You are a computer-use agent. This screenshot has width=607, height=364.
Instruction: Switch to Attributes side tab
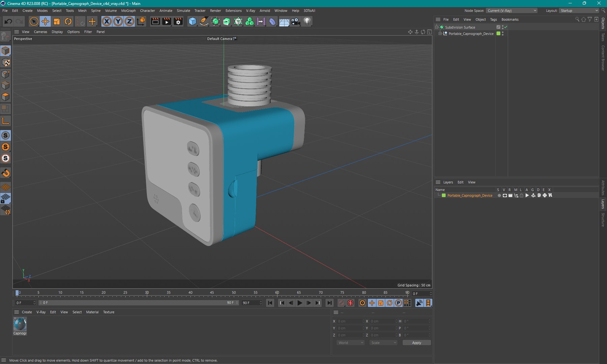(x=603, y=188)
